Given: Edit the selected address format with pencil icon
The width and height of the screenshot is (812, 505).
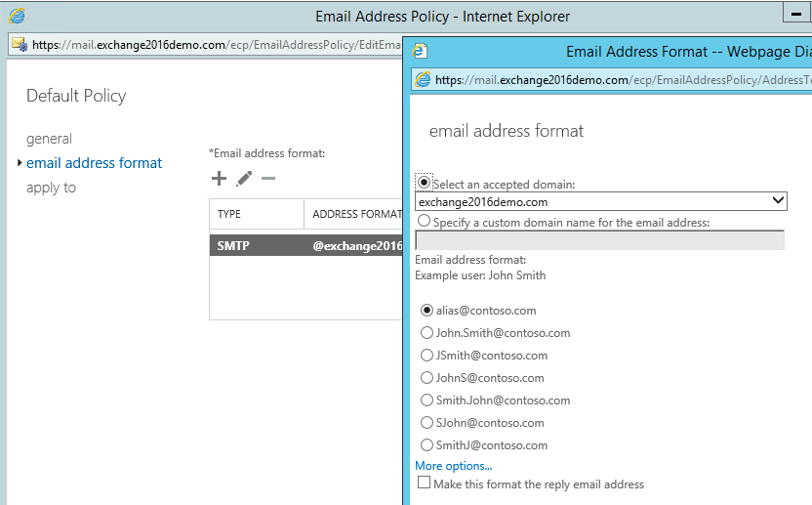Looking at the screenshot, I should tap(244, 179).
